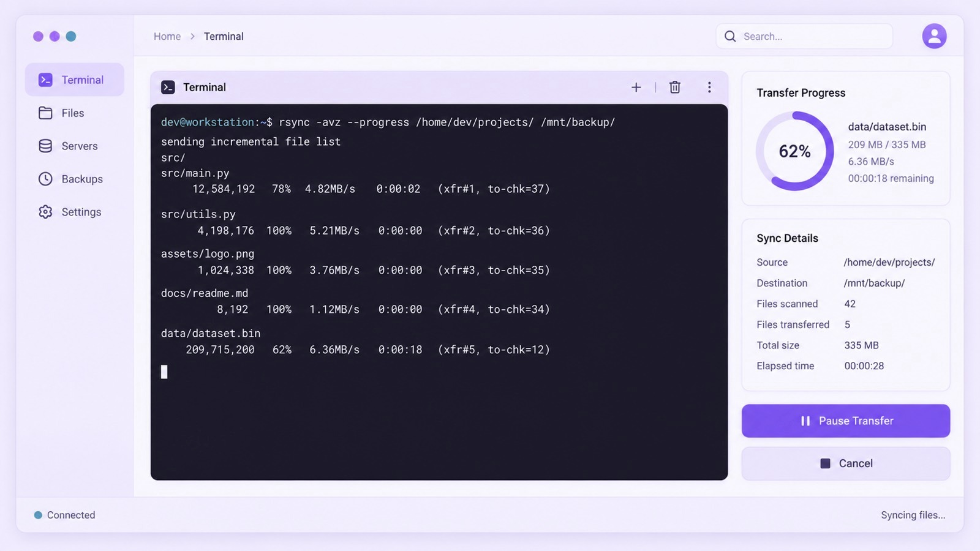The image size is (980, 551).
Task: Click the Elapsed time value 00:00:28
Action: click(x=864, y=365)
